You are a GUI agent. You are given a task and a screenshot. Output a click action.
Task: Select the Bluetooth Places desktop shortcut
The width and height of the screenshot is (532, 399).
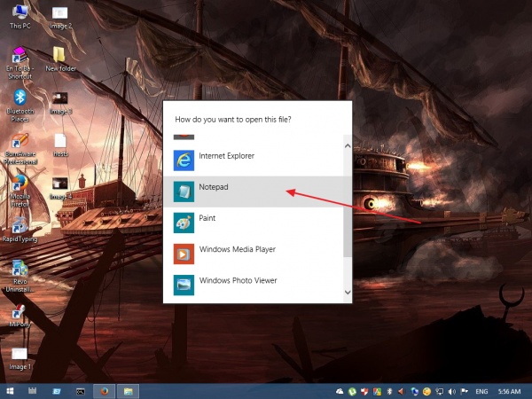(19, 99)
